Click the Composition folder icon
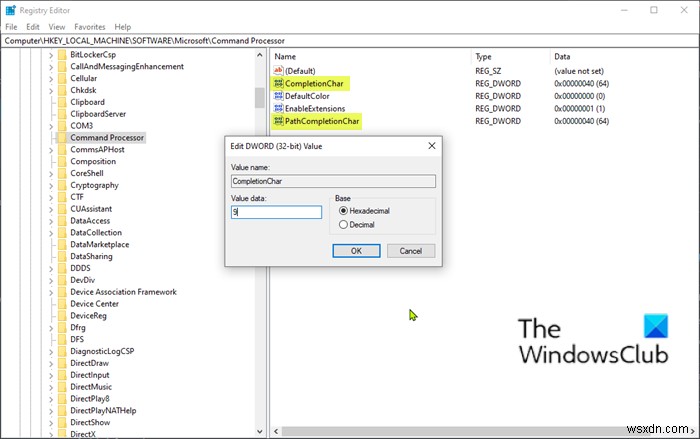Image resolution: width=700 pixels, height=439 pixels. click(x=62, y=161)
